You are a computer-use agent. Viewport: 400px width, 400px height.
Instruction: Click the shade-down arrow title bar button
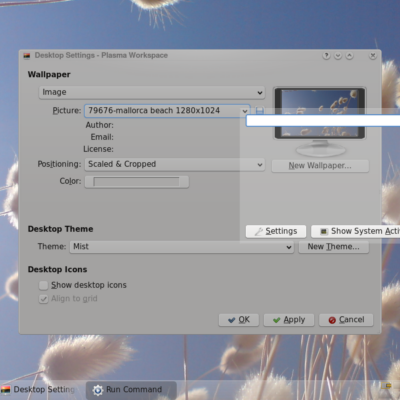[x=338, y=56]
